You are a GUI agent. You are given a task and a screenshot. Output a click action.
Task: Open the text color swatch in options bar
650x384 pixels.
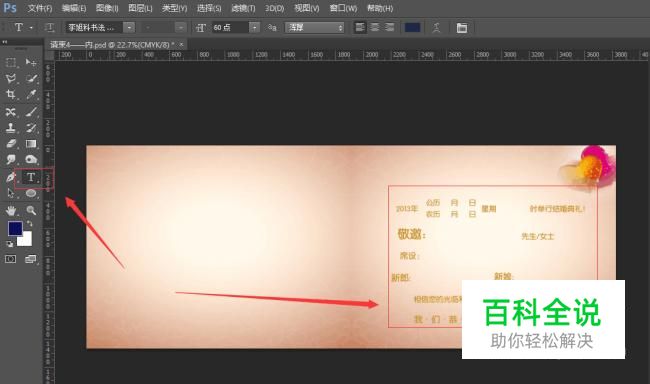[412, 28]
